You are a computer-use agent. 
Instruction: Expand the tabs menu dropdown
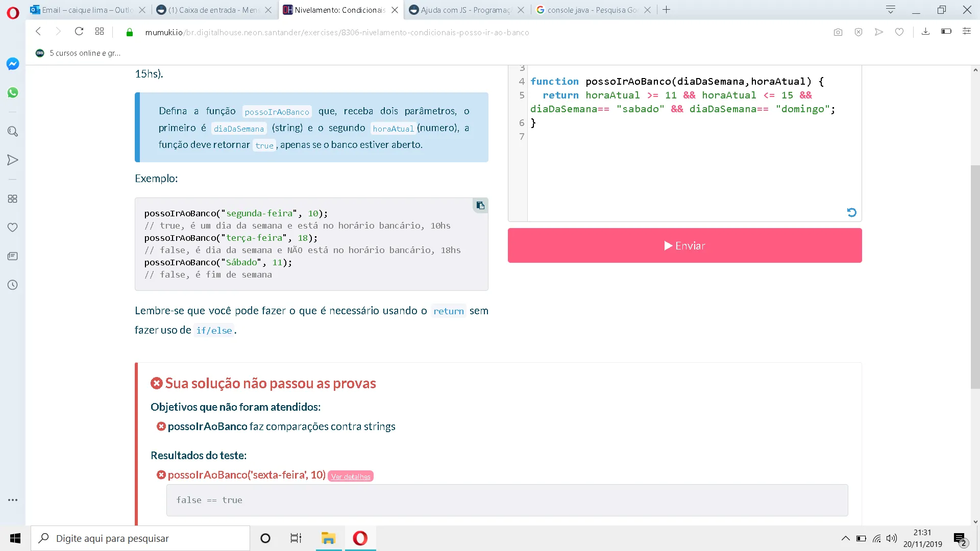891,10
